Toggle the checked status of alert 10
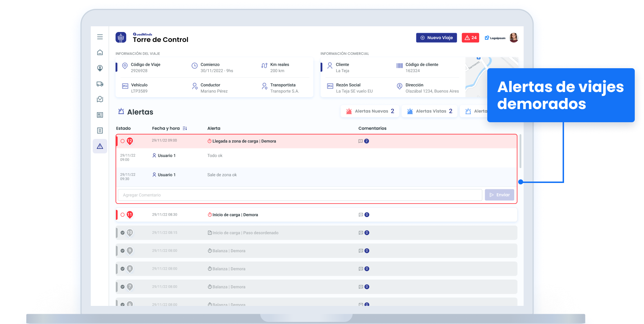Viewport: 644px width, 324px height. point(123,233)
